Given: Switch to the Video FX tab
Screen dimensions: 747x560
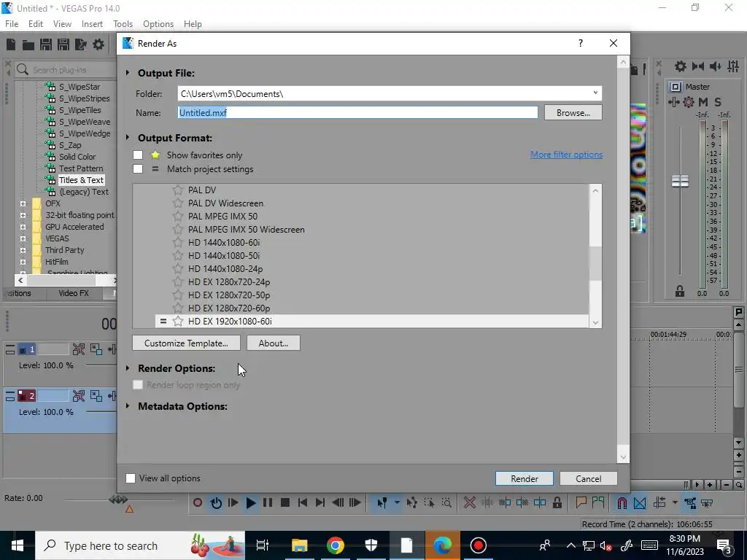Looking at the screenshot, I should click(74, 293).
